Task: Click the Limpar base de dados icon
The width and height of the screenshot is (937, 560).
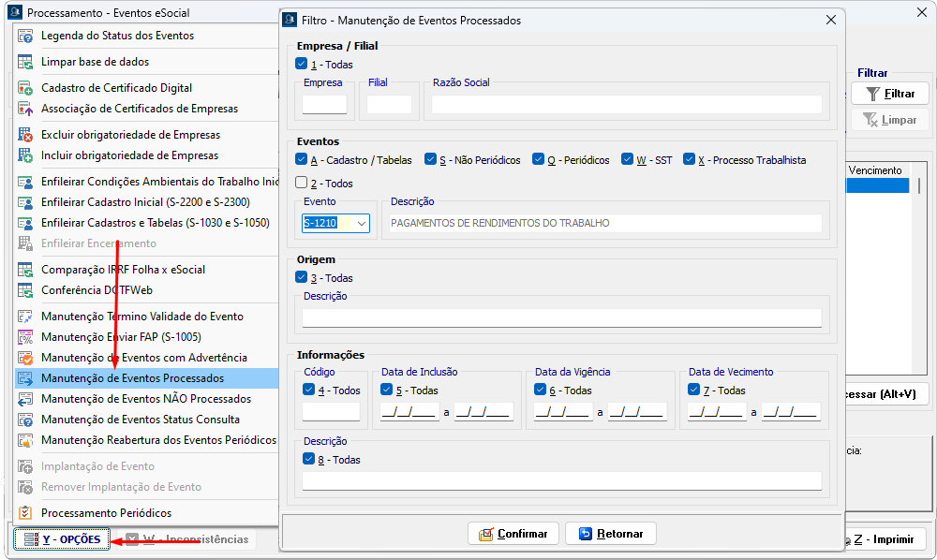Action: pyautogui.click(x=25, y=62)
